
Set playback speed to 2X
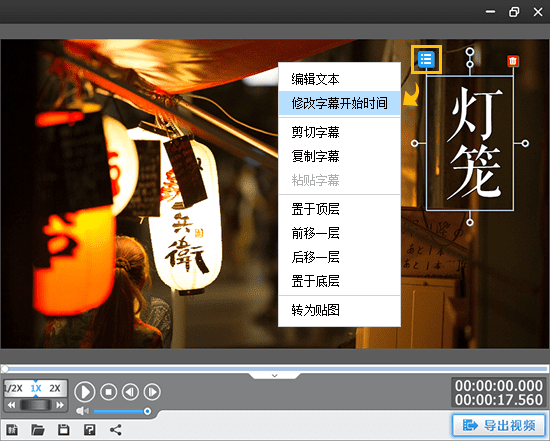tap(55, 388)
